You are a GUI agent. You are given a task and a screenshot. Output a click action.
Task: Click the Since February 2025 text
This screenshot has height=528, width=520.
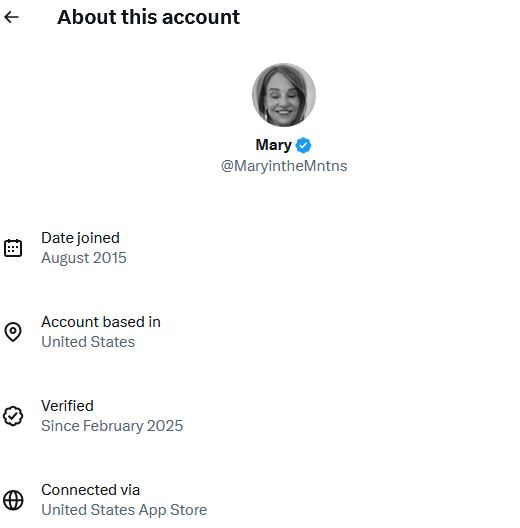pyautogui.click(x=112, y=426)
